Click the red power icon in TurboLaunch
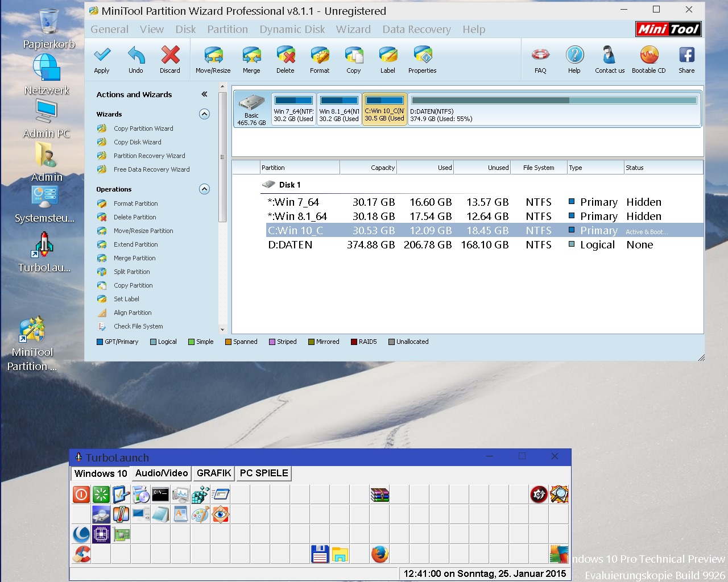The height and width of the screenshot is (582, 728). click(x=81, y=494)
